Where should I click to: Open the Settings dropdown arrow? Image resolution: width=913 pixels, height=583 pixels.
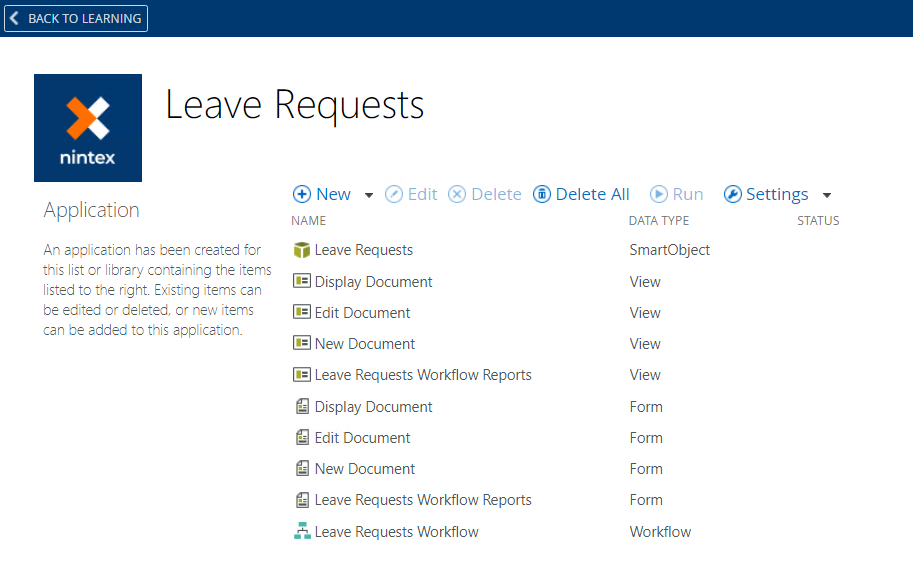coord(827,195)
